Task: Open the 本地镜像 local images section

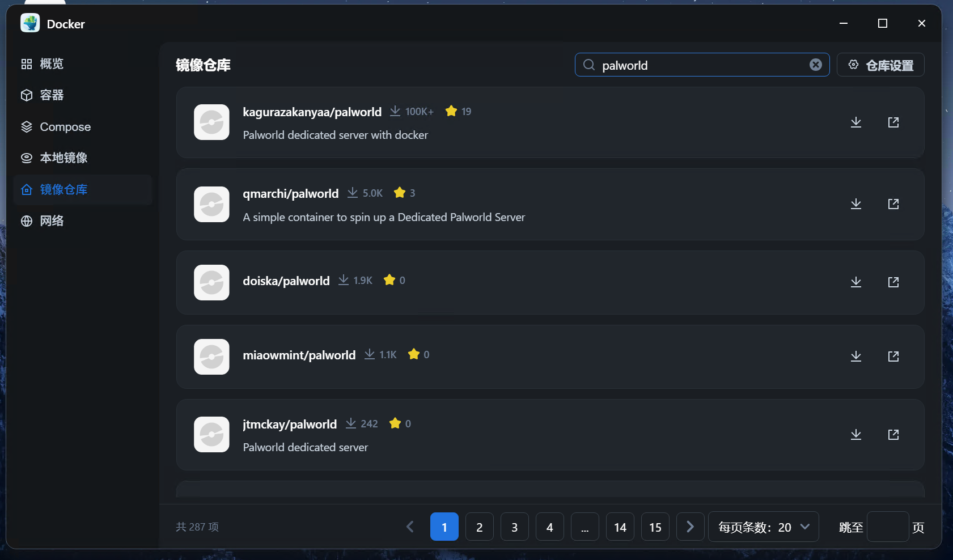Action: point(83,158)
